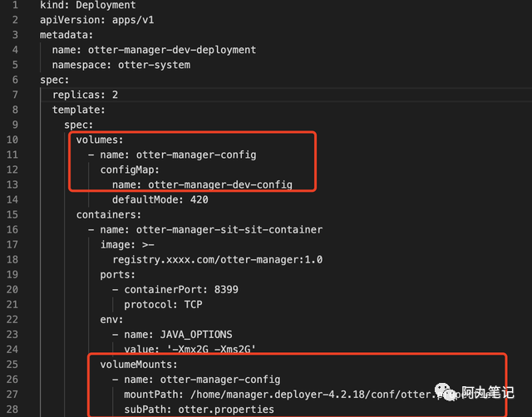This screenshot has width=532, height=417.
Task: Click the 'env:' key
Action: 111,319
